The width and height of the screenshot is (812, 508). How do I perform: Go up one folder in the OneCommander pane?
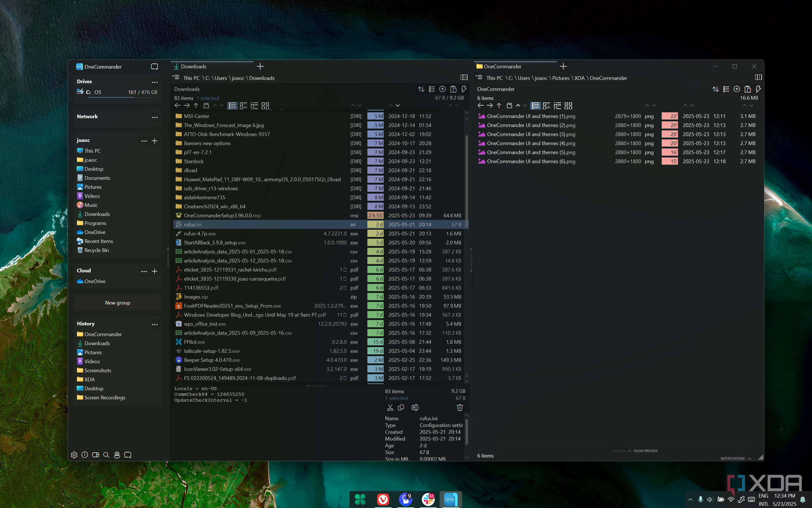[499, 106]
